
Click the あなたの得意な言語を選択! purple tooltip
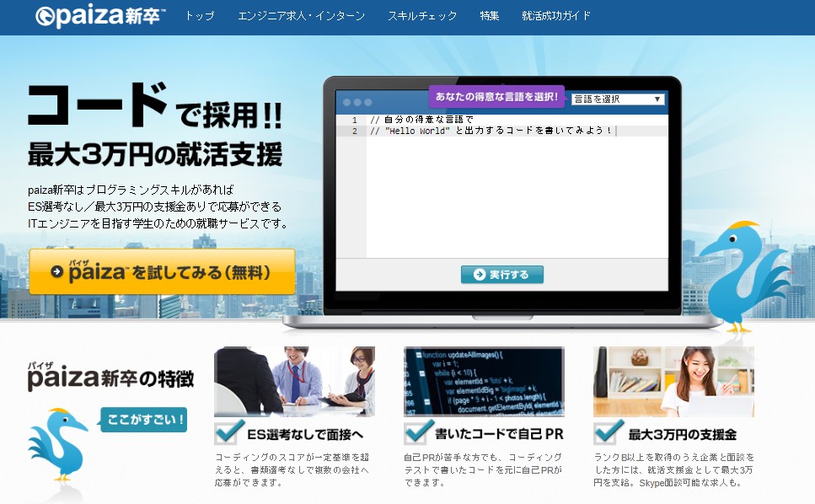tap(496, 96)
